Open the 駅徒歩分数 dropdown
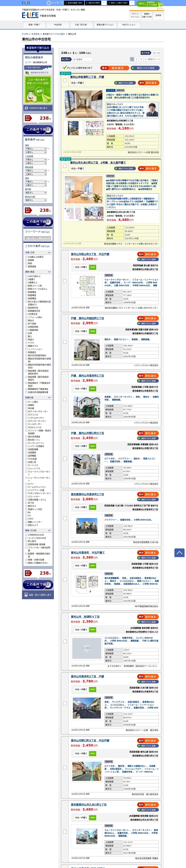 (x=35, y=200)
